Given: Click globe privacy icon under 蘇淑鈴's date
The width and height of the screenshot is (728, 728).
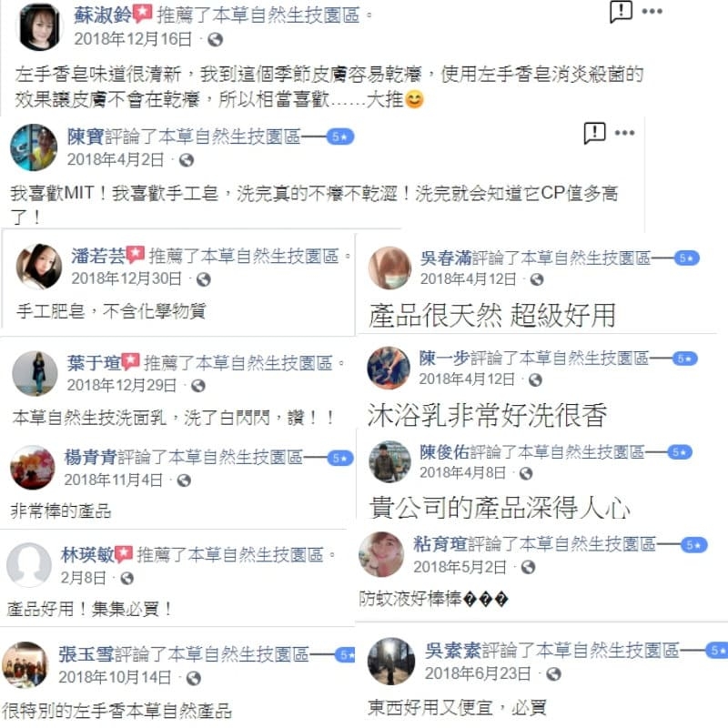Looking at the screenshot, I should [x=215, y=40].
